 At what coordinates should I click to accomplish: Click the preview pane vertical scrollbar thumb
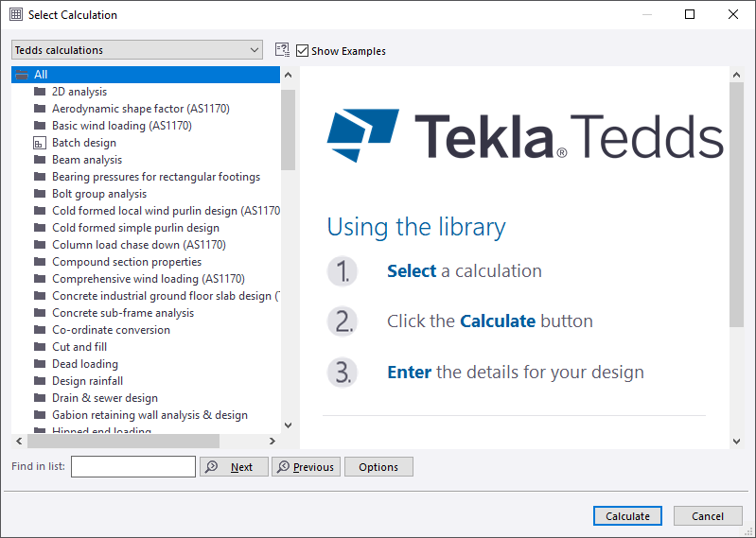coord(736,204)
